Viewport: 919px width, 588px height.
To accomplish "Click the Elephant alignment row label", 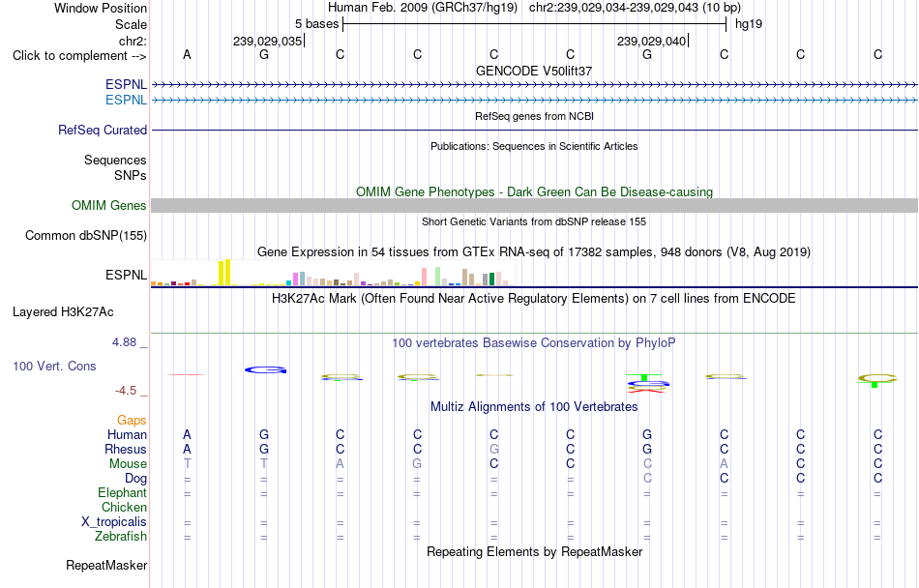I will [122, 492].
